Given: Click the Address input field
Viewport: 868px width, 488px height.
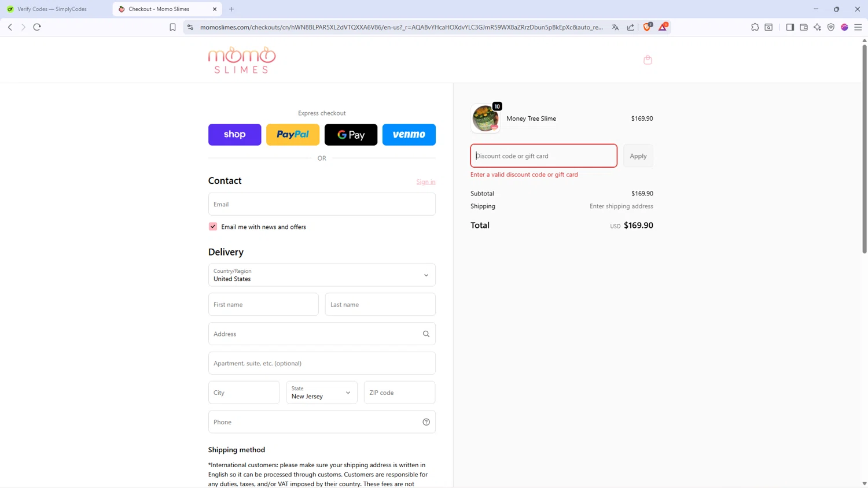Looking at the screenshot, I should (x=322, y=334).
